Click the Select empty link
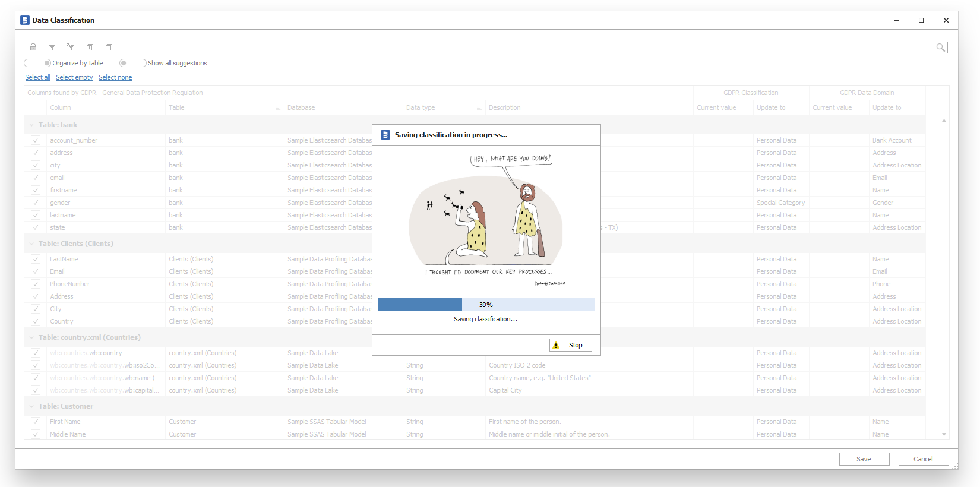The image size is (980, 487). coord(74,77)
